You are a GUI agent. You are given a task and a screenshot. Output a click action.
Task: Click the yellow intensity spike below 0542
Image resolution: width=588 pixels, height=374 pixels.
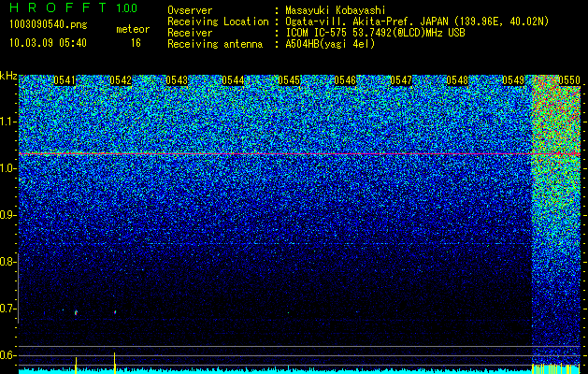tap(115, 363)
